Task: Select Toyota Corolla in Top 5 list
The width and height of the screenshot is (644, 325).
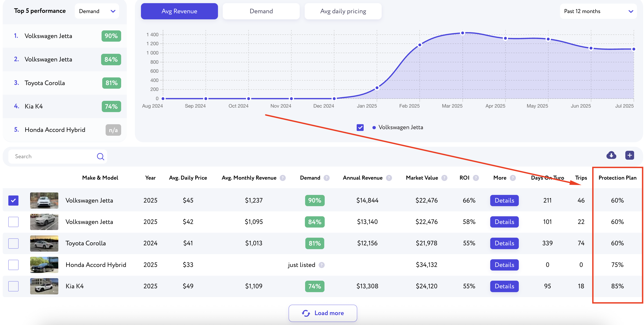Action: (64, 83)
